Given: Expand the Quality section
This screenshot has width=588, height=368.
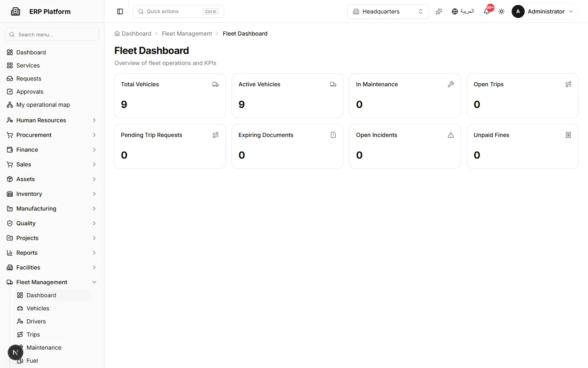Looking at the screenshot, I should coord(52,223).
